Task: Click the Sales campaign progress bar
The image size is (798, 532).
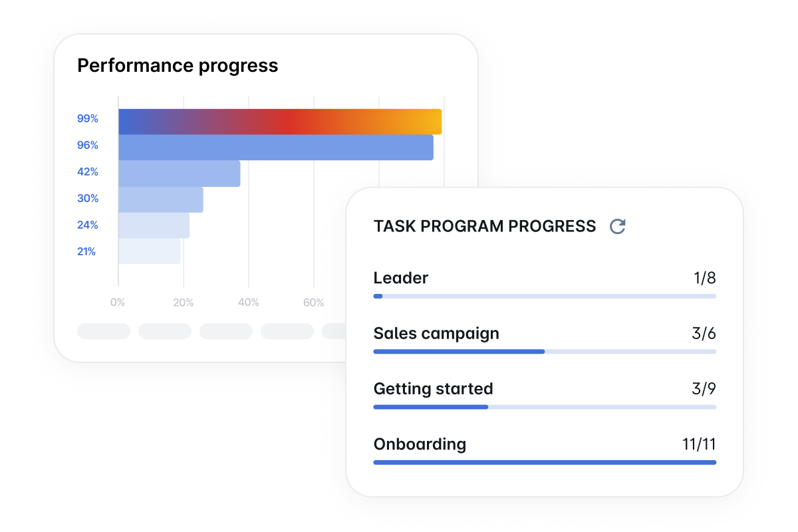Action: pos(545,351)
